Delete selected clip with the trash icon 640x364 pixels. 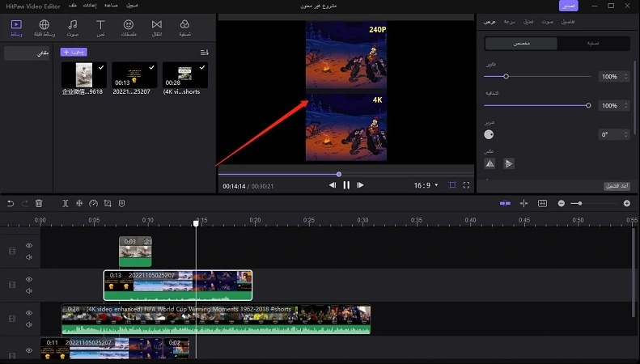click(39, 203)
